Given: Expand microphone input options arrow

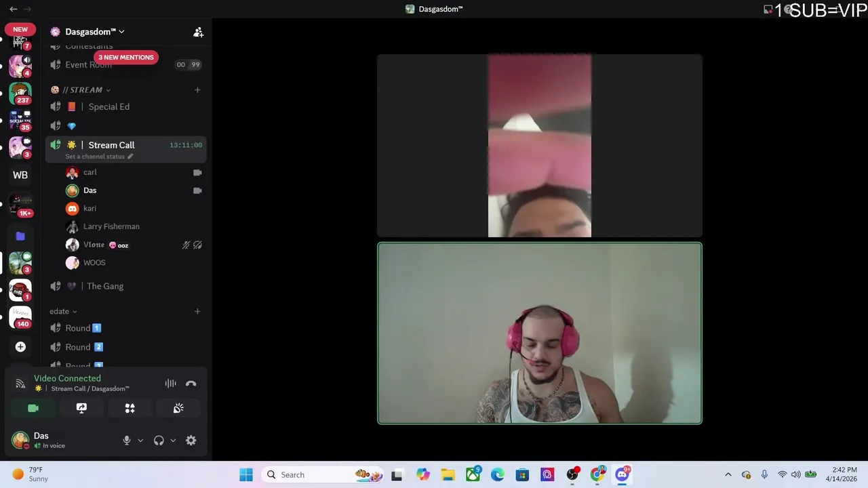Looking at the screenshot, I should (x=140, y=441).
